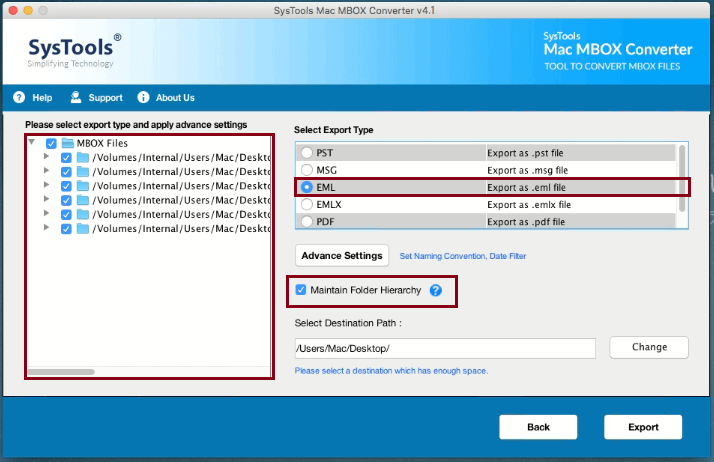Expand the sixth /Volumes folder node
Viewport: 714px width, 462px height.
tap(46, 227)
